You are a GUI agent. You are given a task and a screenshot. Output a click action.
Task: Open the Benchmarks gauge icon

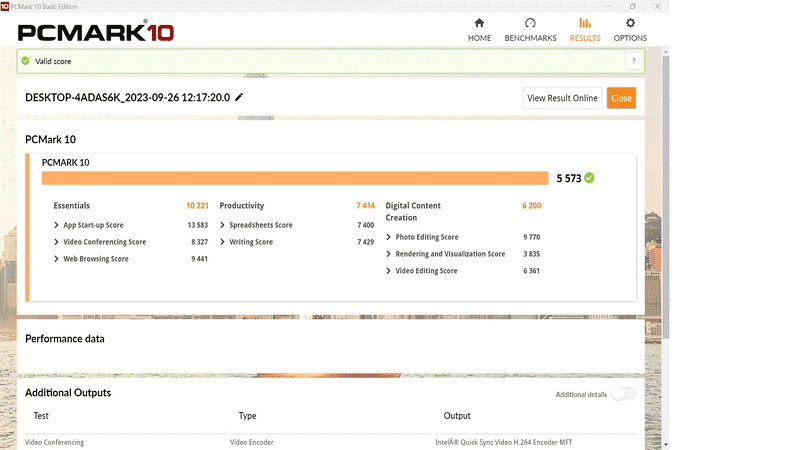[530, 24]
